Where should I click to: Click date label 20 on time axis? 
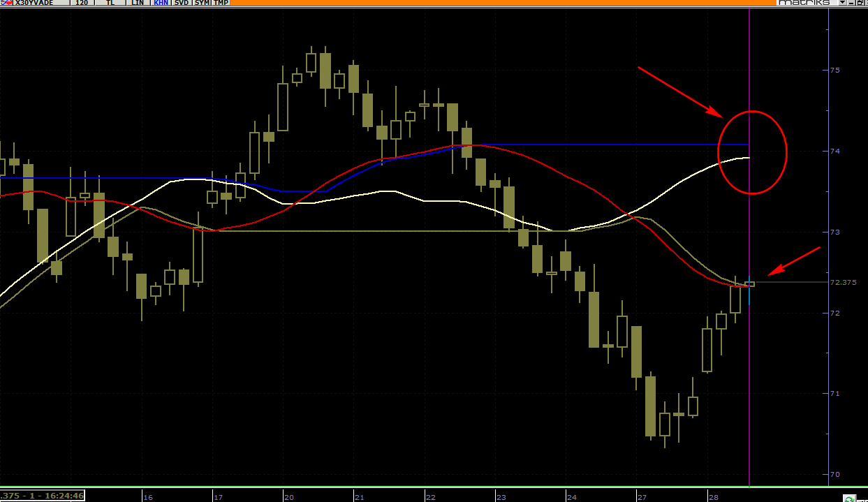pyautogui.click(x=289, y=497)
